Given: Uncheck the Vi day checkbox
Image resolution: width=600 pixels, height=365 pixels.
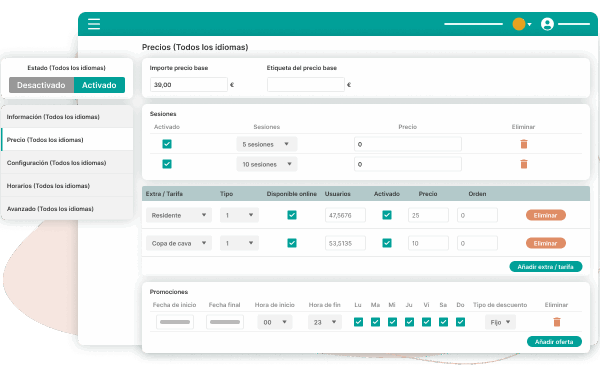Looking at the screenshot, I should 426,322.
